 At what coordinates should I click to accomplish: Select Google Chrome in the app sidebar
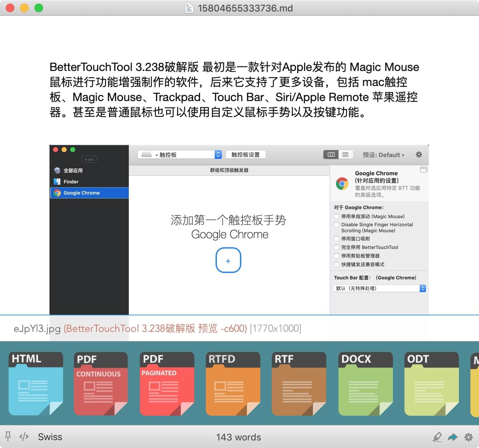(89, 193)
